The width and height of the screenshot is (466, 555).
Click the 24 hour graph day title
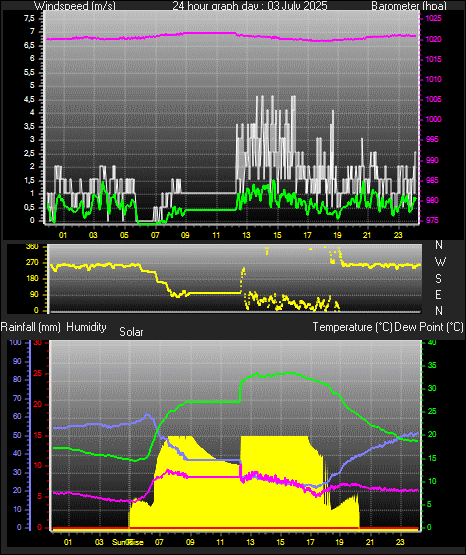(x=250, y=5)
